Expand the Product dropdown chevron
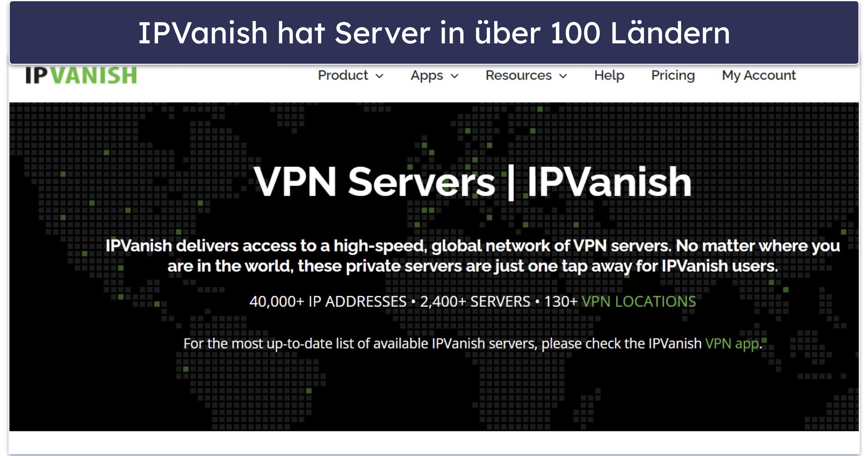Image resolution: width=868 pixels, height=456 pixels. pos(379,76)
